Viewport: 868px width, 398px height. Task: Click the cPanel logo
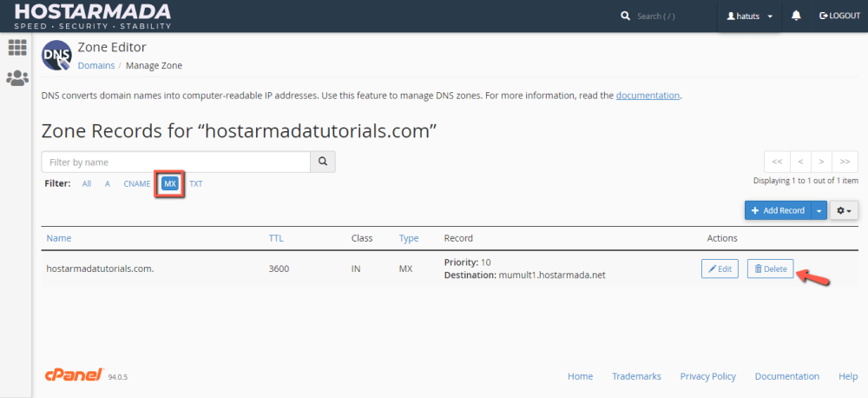click(x=75, y=375)
